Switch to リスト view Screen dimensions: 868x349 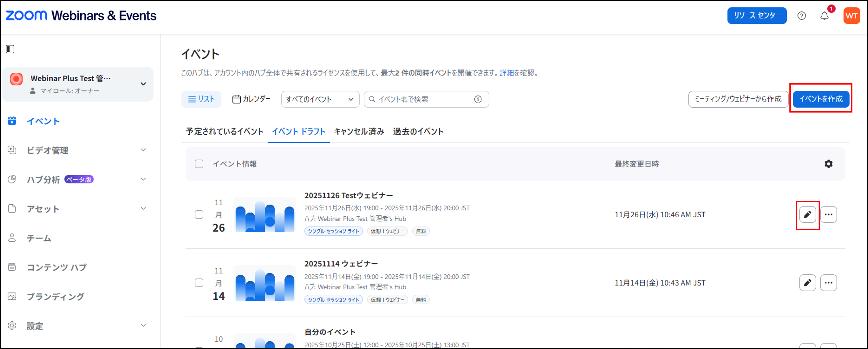(x=201, y=99)
